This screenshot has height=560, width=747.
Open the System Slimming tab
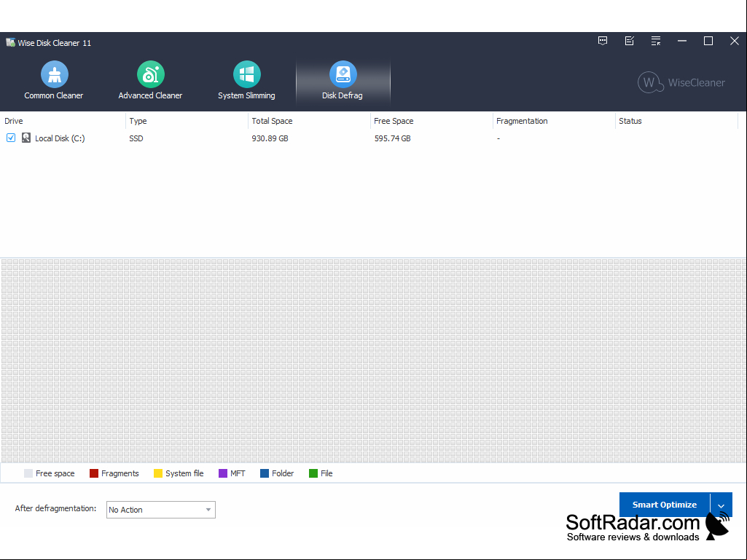(x=246, y=81)
